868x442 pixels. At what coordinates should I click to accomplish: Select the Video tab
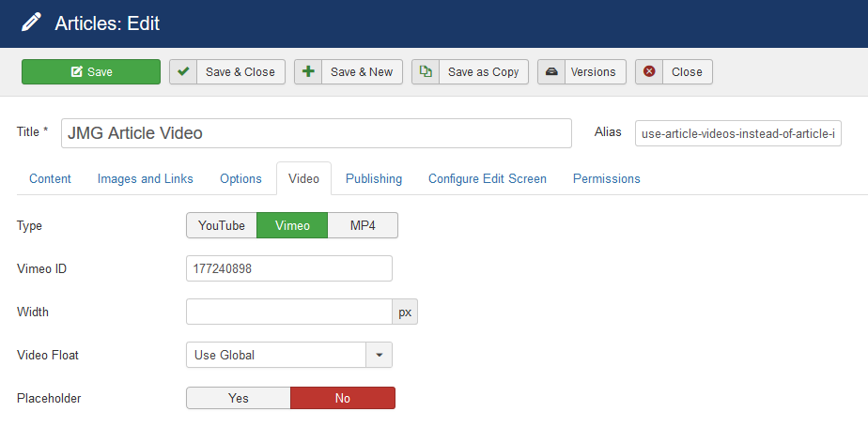click(304, 178)
